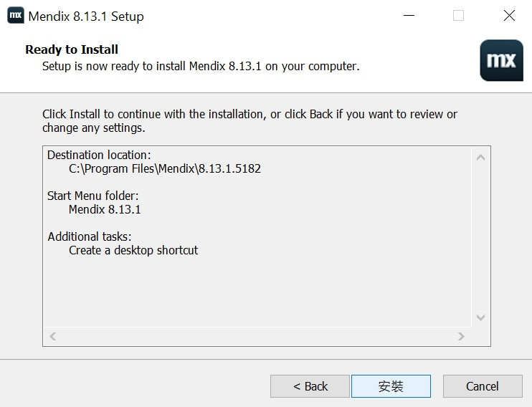Start installation with the 安裝 button
This screenshot has height=407, width=532.
[391, 386]
